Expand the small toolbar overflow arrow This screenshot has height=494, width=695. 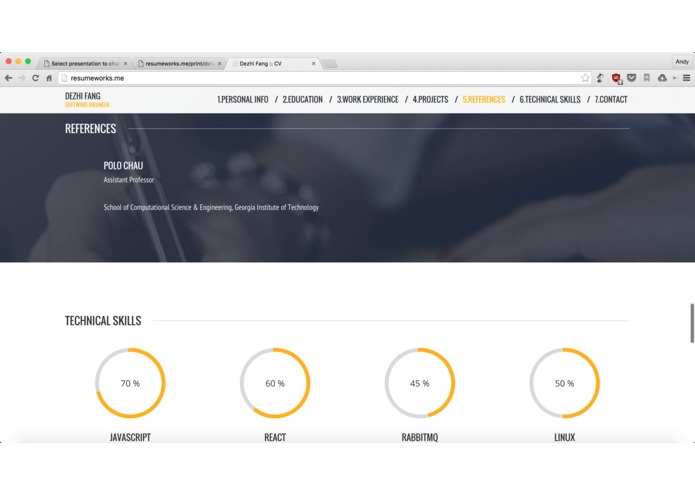(674, 78)
